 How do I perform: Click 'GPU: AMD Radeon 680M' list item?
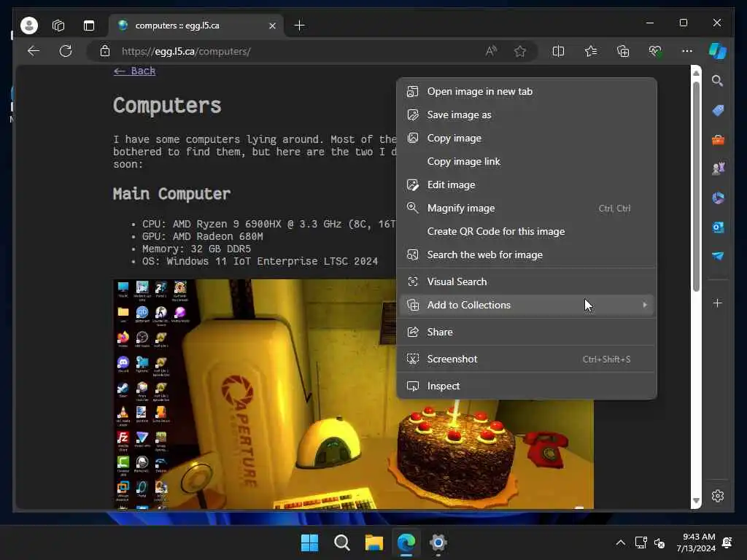click(203, 237)
